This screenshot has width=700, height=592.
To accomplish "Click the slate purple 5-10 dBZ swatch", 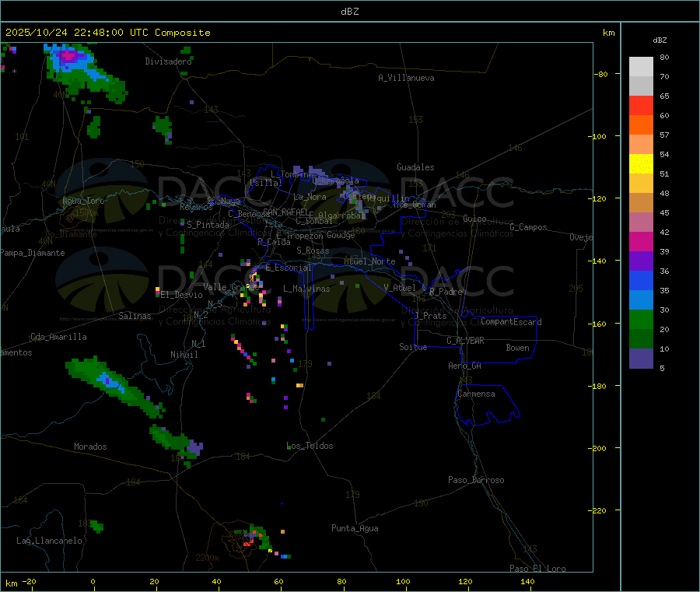I will tap(641, 359).
